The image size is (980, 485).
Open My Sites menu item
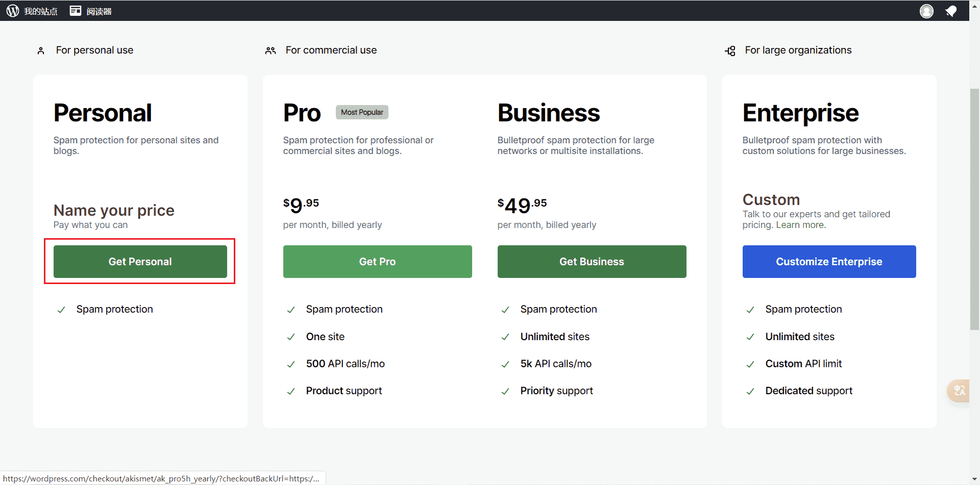(x=41, y=11)
